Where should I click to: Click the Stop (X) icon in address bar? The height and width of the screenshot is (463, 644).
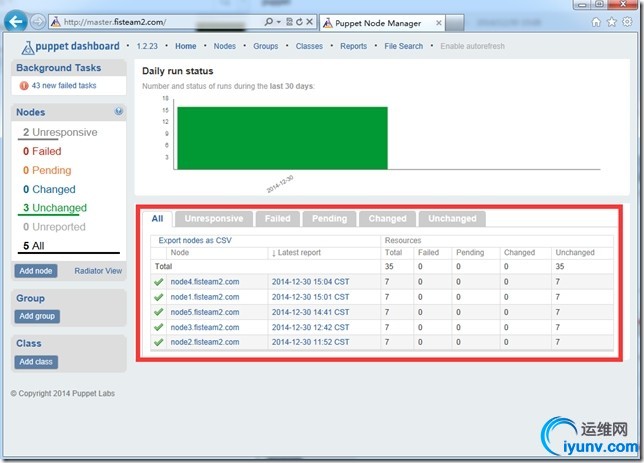pyautogui.click(x=309, y=22)
